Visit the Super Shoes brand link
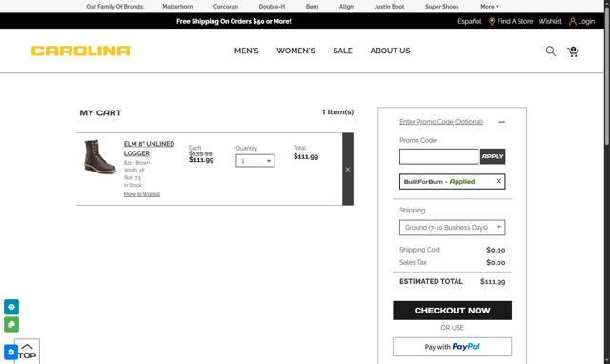 point(441,7)
